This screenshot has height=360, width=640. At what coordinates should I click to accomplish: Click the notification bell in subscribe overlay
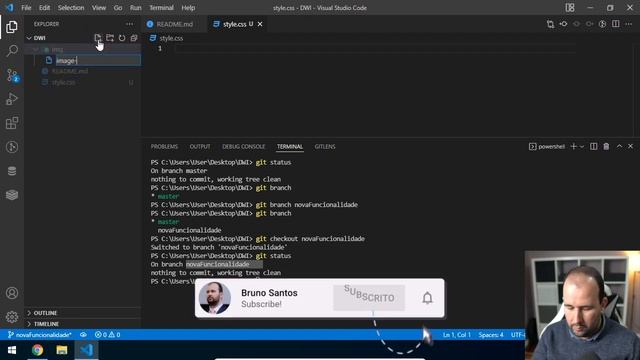pos(427,298)
